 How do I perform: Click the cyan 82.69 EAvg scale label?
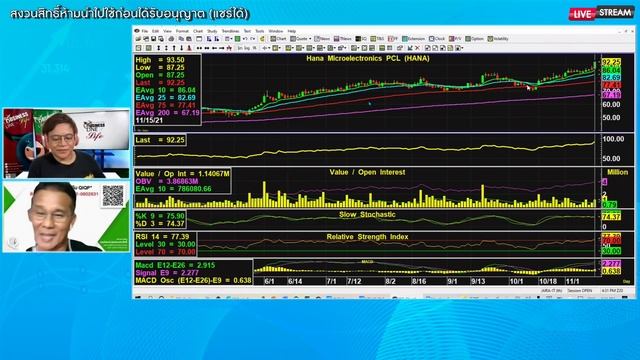pos(611,77)
